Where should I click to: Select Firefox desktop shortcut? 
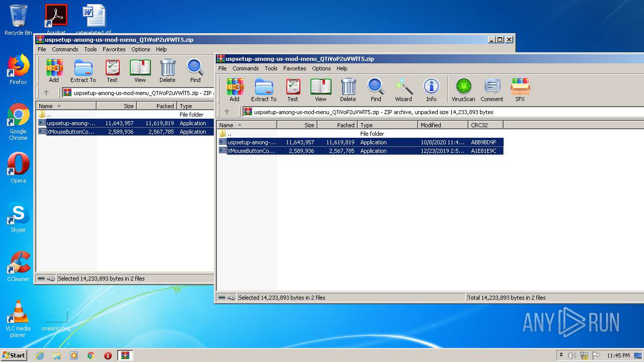pyautogui.click(x=18, y=69)
